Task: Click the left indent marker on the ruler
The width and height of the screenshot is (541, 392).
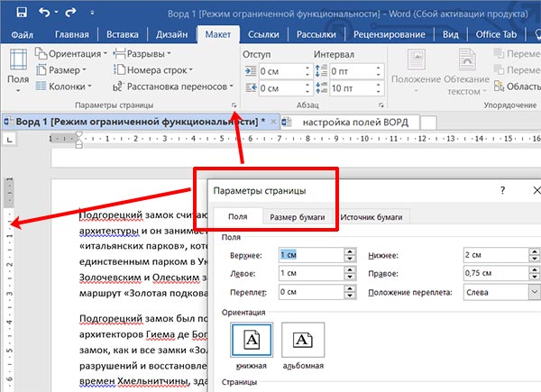Action: pyautogui.click(x=79, y=143)
